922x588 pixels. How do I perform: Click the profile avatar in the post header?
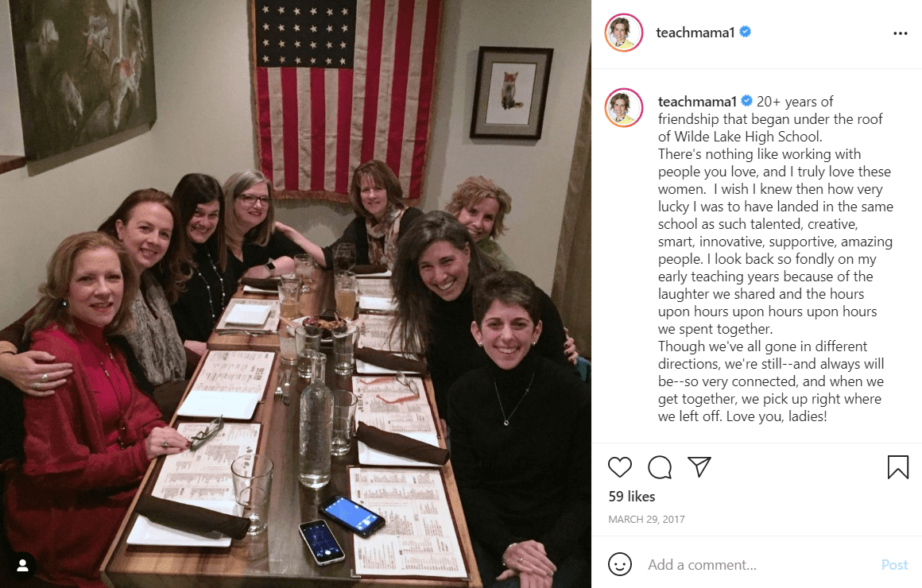click(x=623, y=33)
